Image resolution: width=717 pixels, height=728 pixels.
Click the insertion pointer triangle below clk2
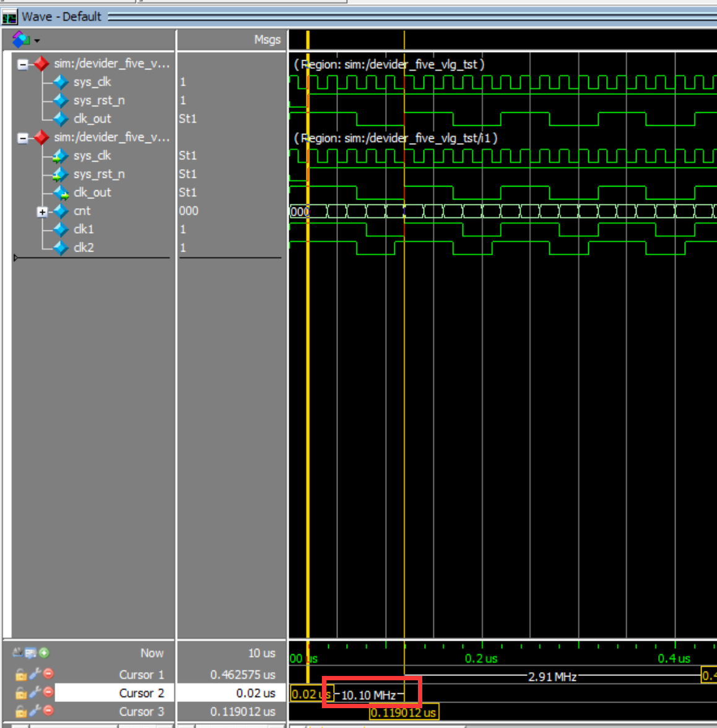coord(15,258)
